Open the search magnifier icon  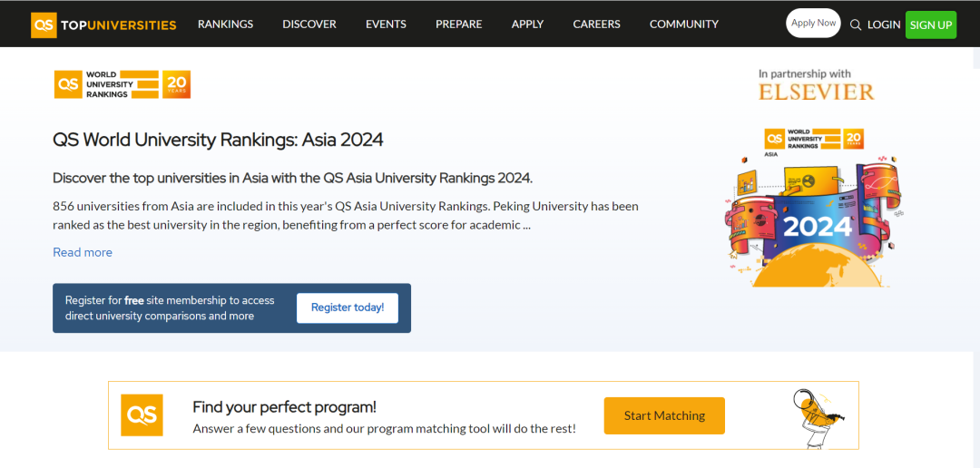click(855, 24)
